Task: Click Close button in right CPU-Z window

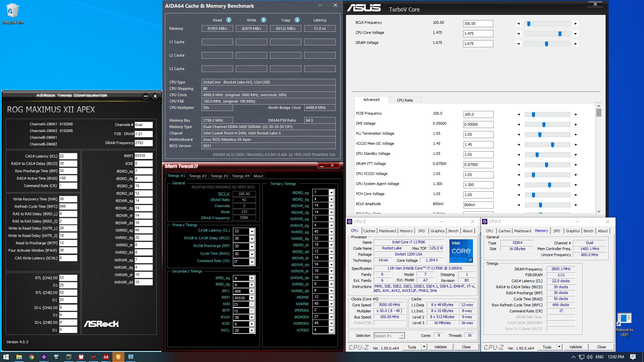Action: click(601, 347)
